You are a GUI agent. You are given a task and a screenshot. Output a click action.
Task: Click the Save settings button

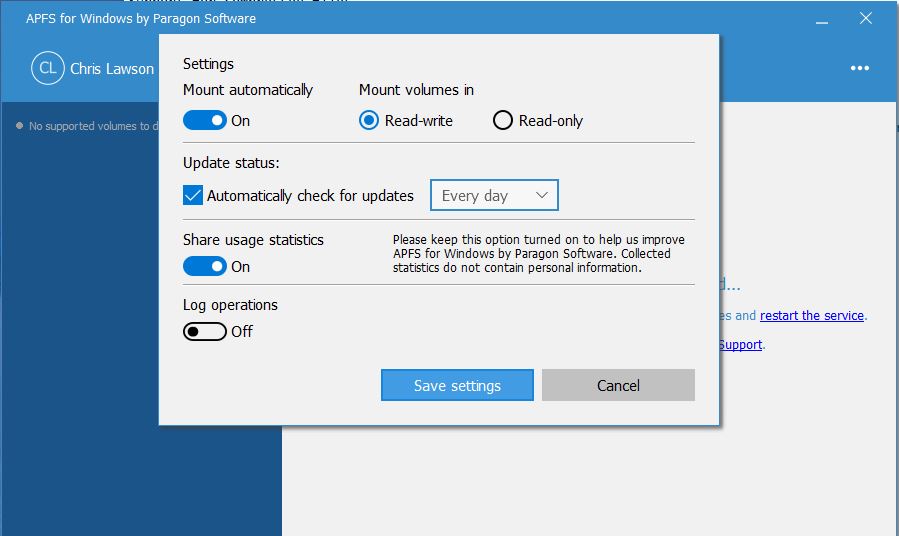coord(457,385)
